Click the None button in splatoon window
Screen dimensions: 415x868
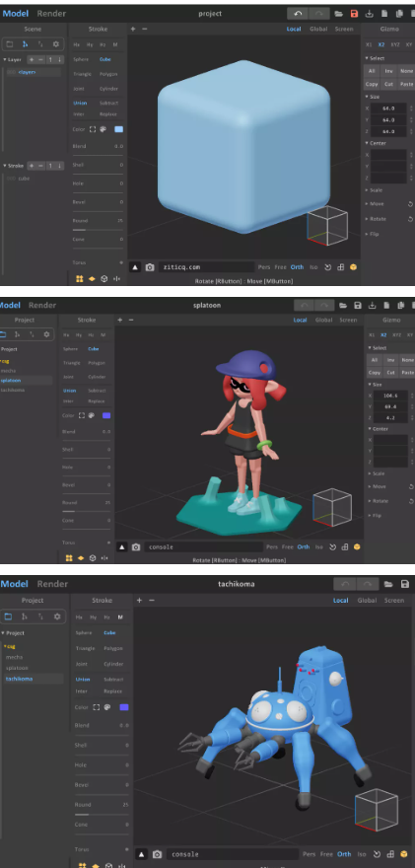tap(408, 359)
